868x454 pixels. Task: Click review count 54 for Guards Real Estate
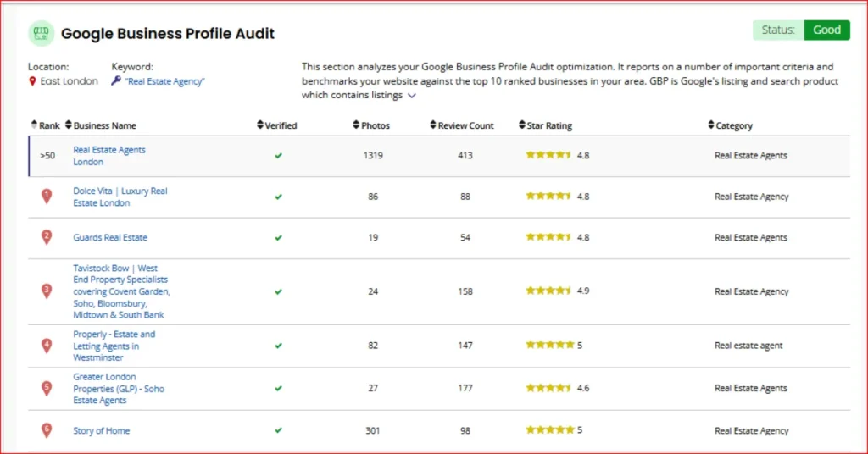pos(465,237)
